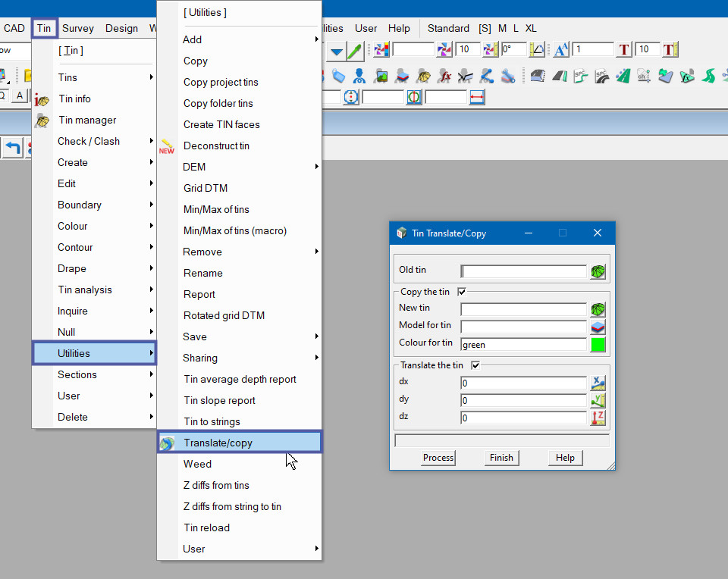Click the undo arrow toolbar icon
The image size is (728, 579).
click(x=12, y=148)
